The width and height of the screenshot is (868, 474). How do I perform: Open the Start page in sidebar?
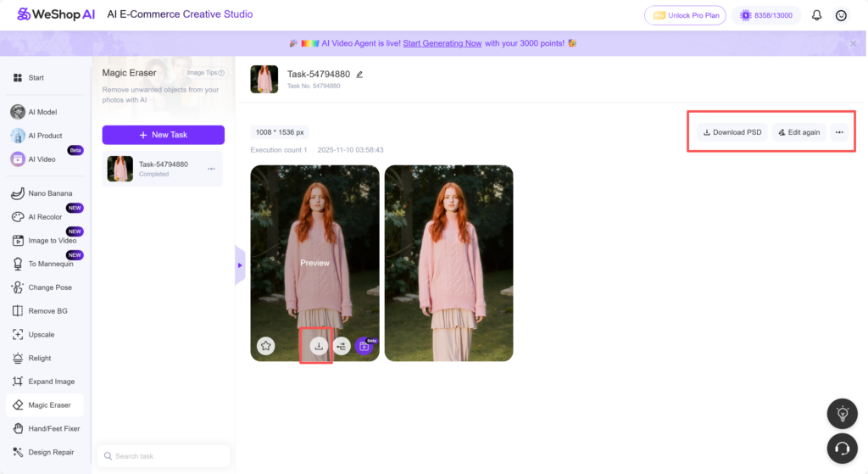pyautogui.click(x=28, y=77)
